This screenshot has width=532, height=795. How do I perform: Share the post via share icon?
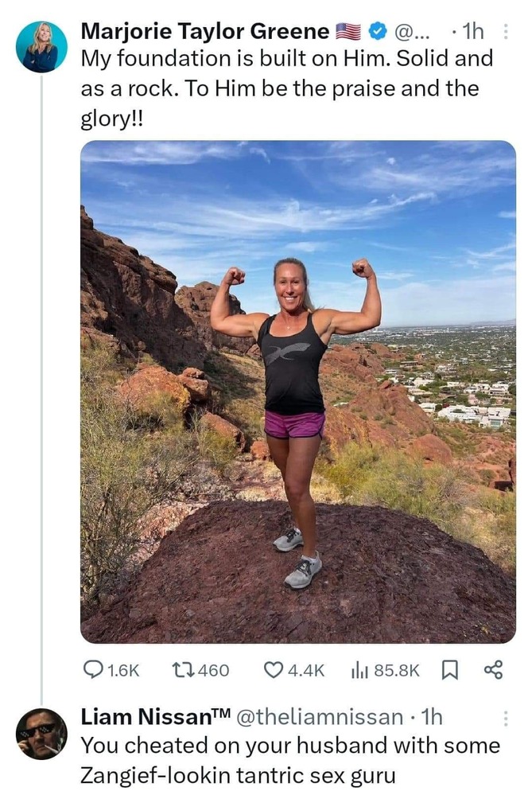pyautogui.click(x=494, y=670)
